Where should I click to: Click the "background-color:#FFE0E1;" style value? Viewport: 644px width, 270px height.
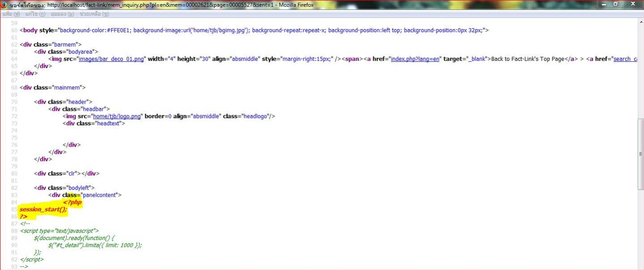pyautogui.click(x=95, y=30)
